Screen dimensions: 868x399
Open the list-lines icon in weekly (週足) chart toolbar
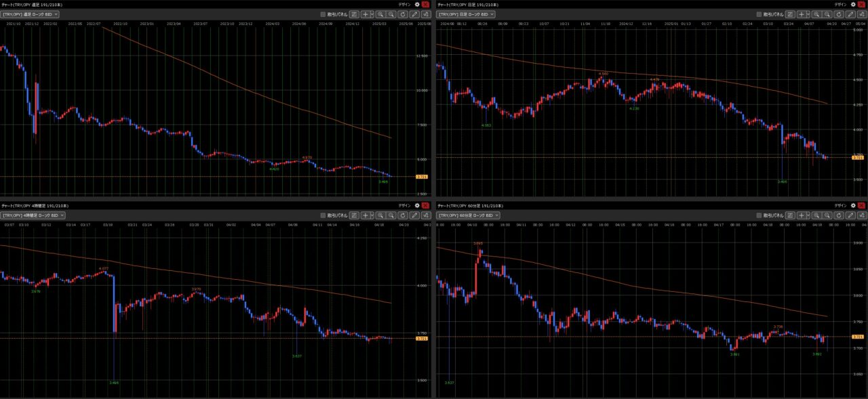tap(354, 14)
